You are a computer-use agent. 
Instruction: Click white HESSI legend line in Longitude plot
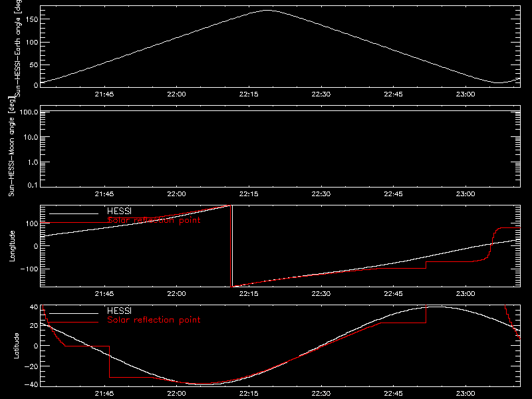74,213
